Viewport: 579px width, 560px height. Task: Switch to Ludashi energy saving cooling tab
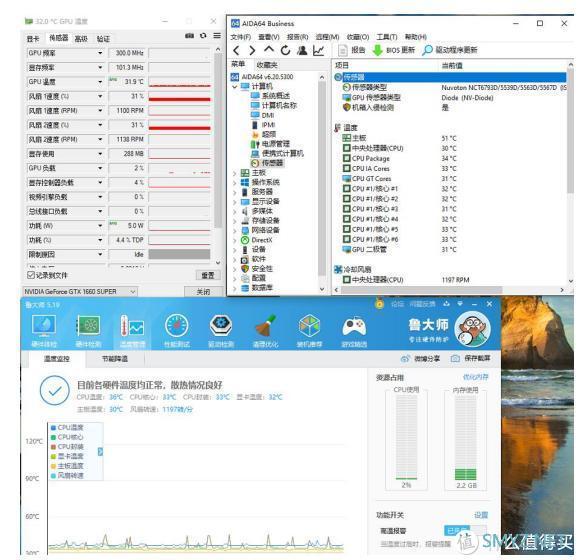click(115, 358)
